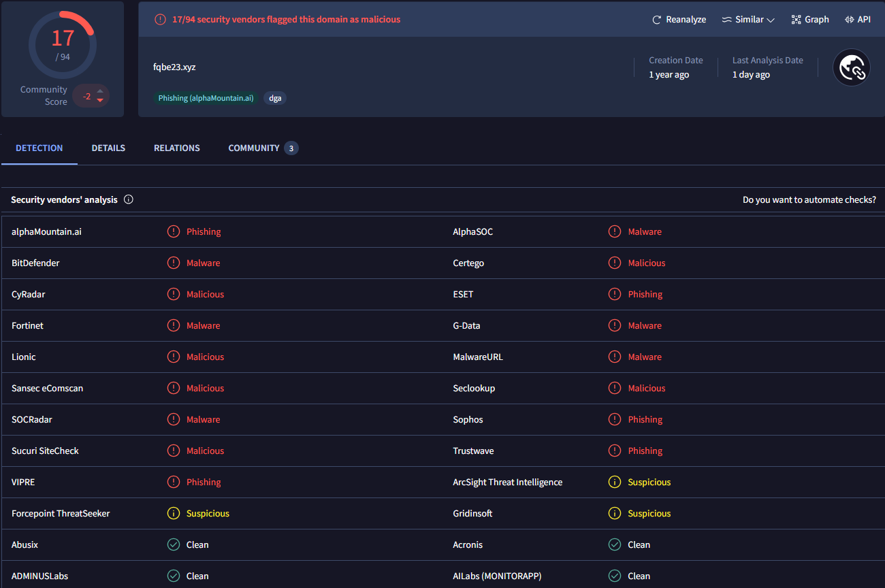Click vendor name 'Sansec eComscan'
The image size is (885, 588).
(x=47, y=388)
